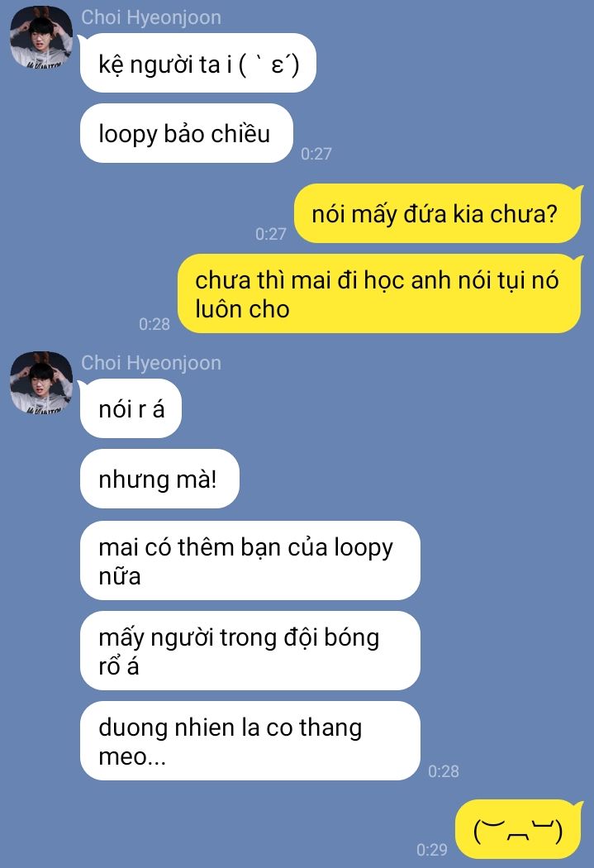Select the "mấy người trong đội bóng rổ" message
The height and width of the screenshot is (868, 594).
tap(250, 651)
